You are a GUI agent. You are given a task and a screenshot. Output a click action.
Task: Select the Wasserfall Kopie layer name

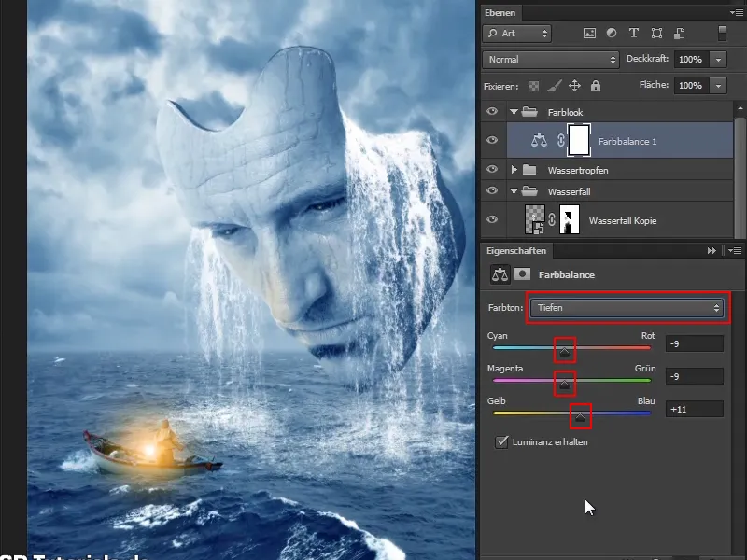[x=623, y=221]
